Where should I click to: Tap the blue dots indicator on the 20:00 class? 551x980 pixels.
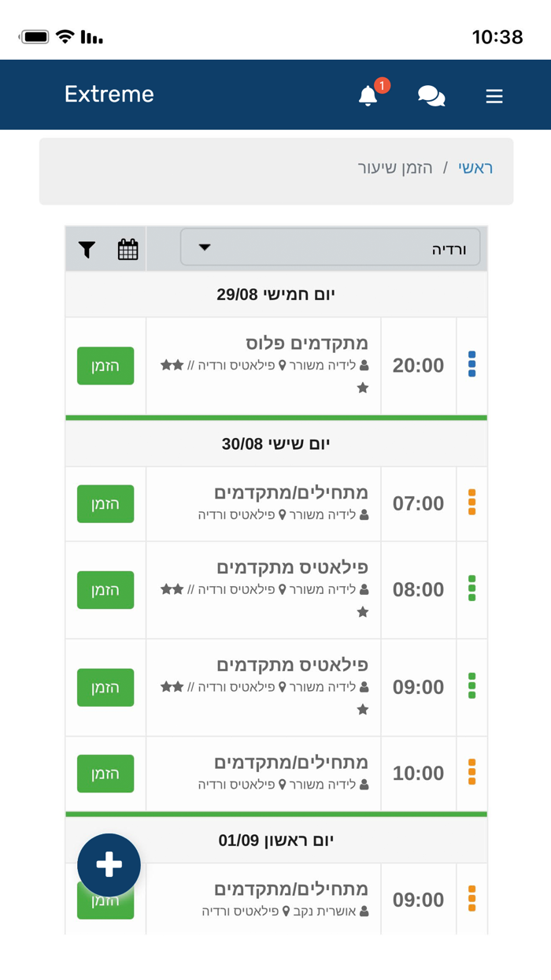coord(471,366)
